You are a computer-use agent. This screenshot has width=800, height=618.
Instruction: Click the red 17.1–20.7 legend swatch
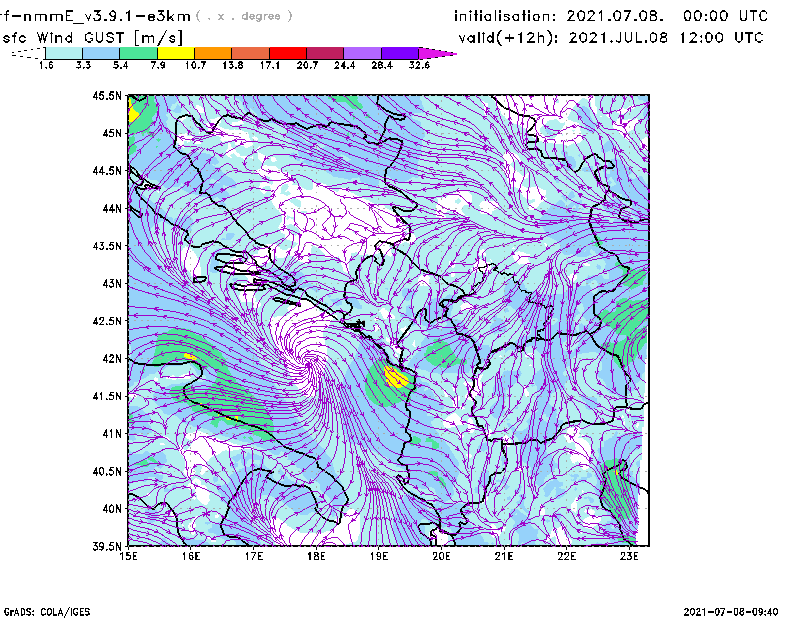pos(288,53)
